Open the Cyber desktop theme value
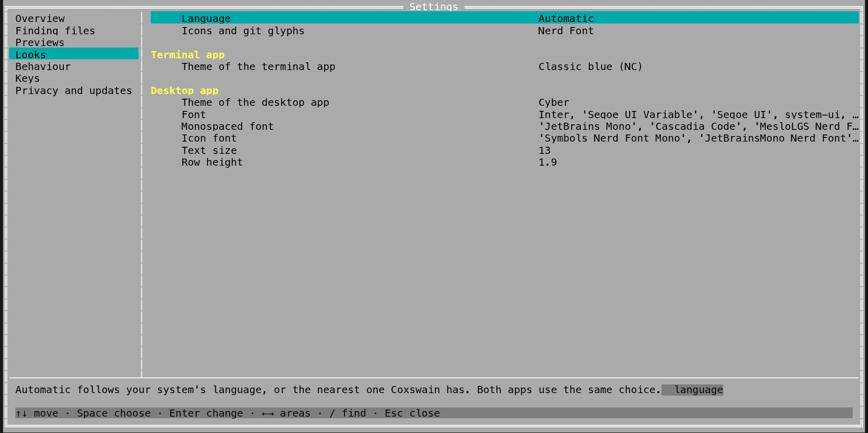Image resolution: width=868 pixels, height=433 pixels. point(554,102)
